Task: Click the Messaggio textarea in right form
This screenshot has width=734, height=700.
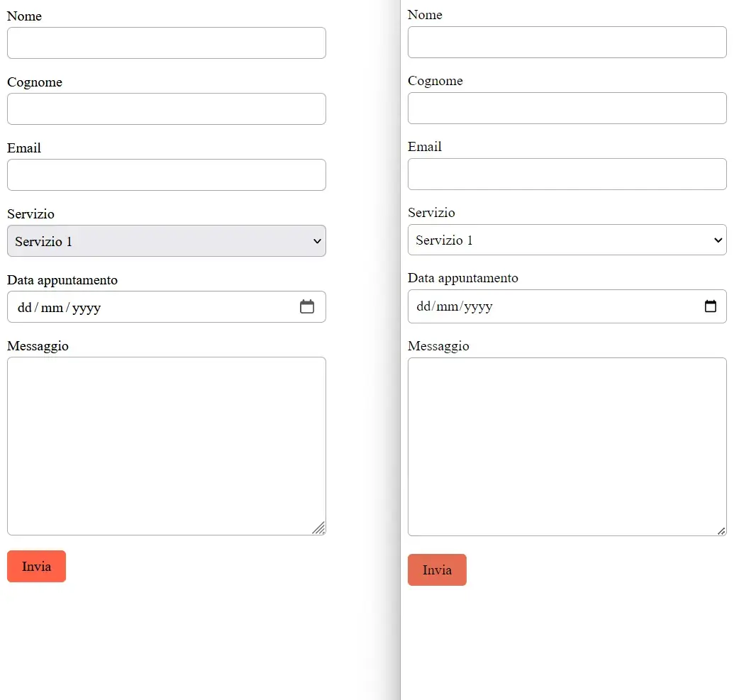Action: [567, 447]
